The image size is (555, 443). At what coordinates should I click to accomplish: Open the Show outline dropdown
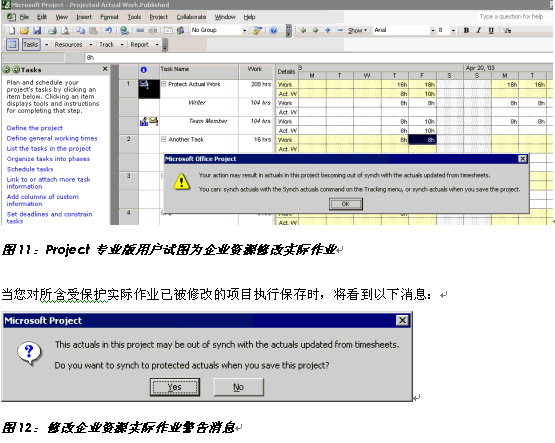click(x=357, y=30)
